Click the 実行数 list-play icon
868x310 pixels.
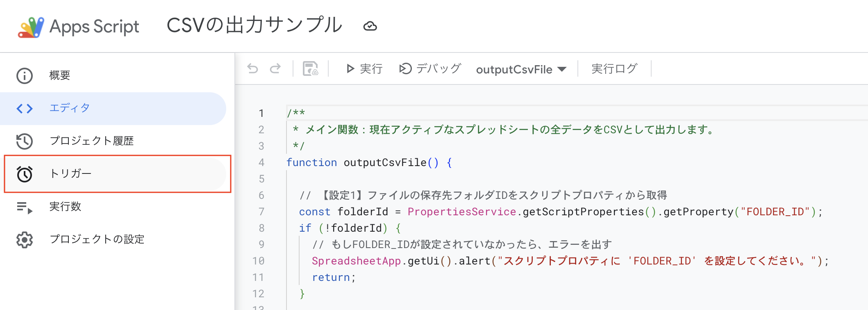click(x=25, y=207)
